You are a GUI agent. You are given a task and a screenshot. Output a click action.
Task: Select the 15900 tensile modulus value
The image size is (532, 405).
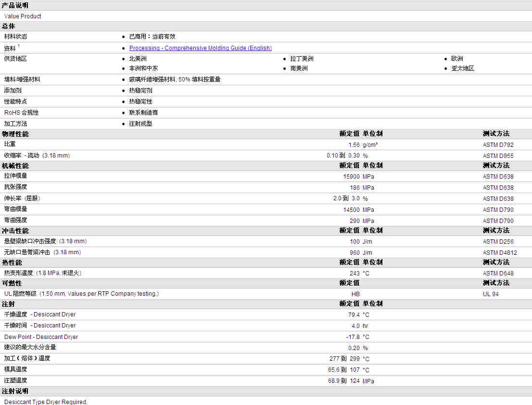(351, 176)
